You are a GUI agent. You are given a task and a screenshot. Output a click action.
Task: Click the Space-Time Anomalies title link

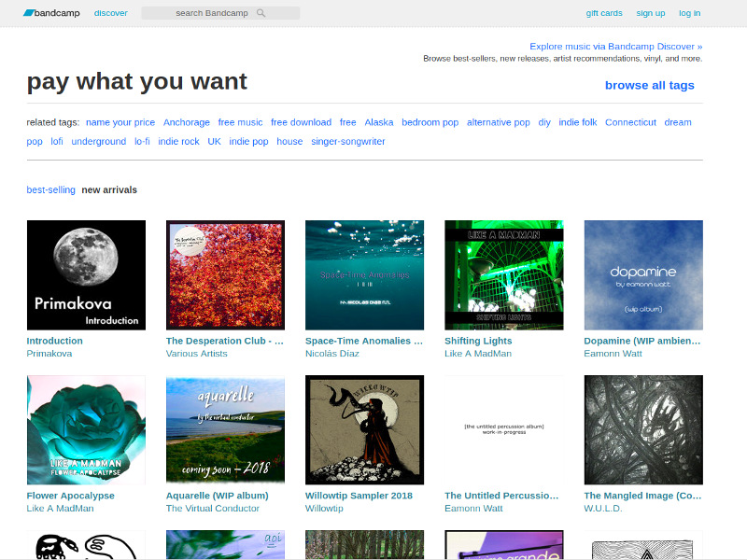point(364,341)
